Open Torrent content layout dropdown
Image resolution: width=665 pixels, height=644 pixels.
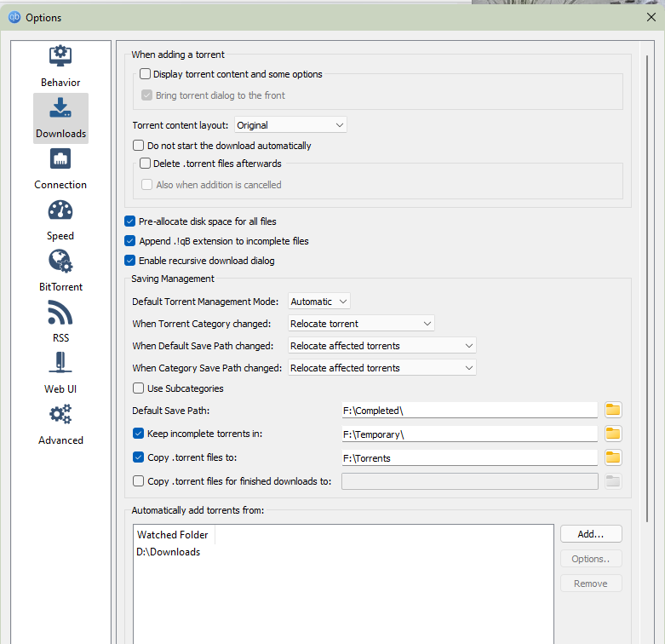[290, 124]
